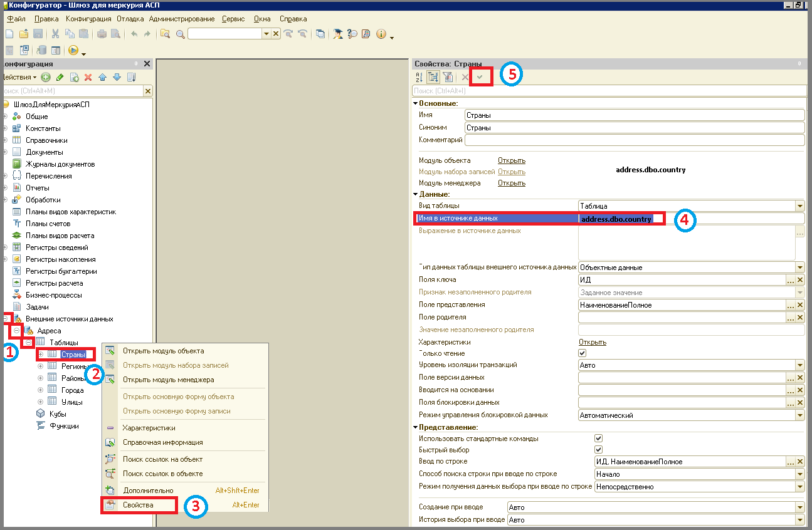This screenshot has width=812, height=530.
Task: Close the Configuration panel with X
Action: (x=147, y=64)
